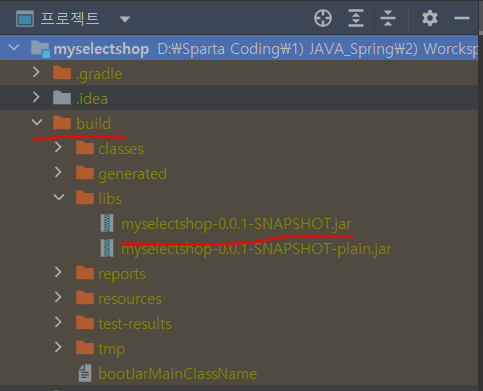Image resolution: width=483 pixels, height=391 pixels.
Task: Select the .gradle folder row
Action: tap(239, 73)
